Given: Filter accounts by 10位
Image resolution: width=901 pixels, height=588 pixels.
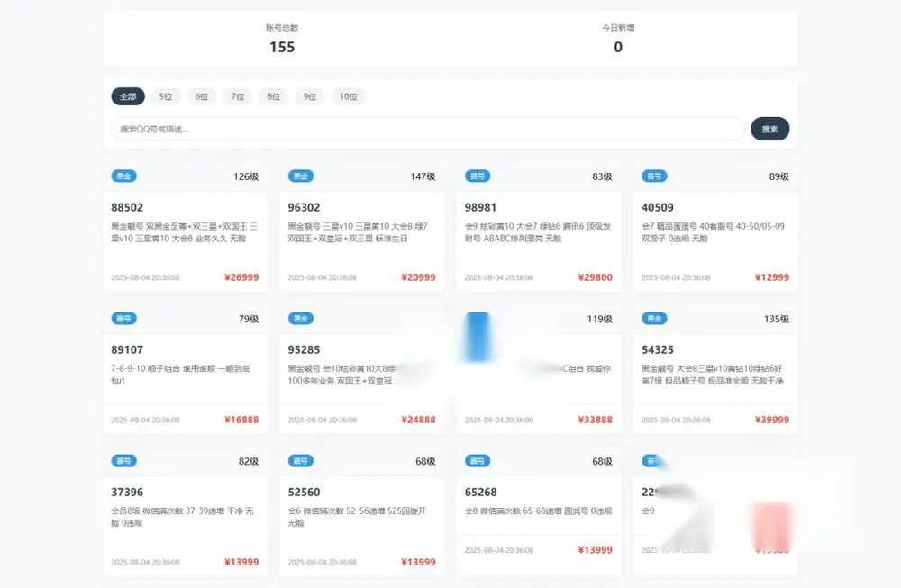Looking at the screenshot, I should click(x=348, y=96).
